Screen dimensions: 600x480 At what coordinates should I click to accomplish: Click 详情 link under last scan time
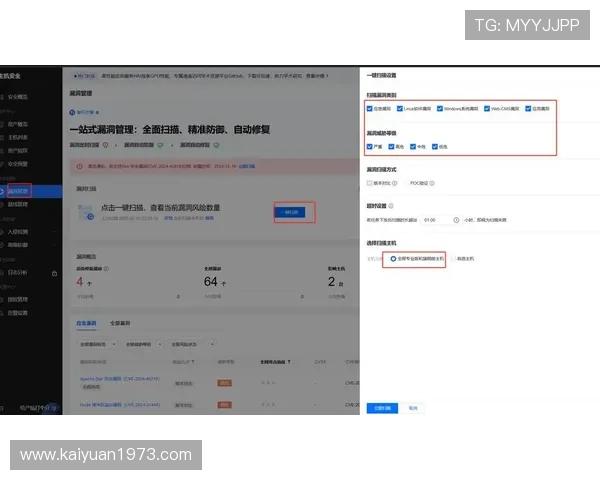click(168, 218)
